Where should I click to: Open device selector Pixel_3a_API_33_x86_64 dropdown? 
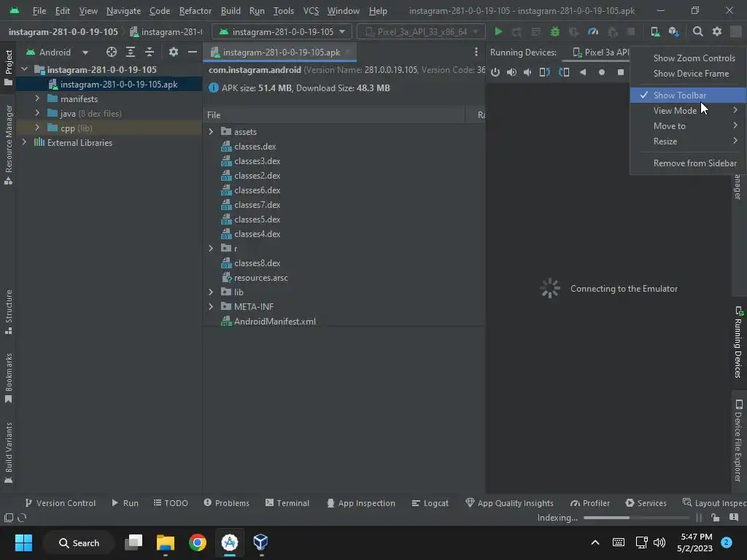click(x=422, y=32)
